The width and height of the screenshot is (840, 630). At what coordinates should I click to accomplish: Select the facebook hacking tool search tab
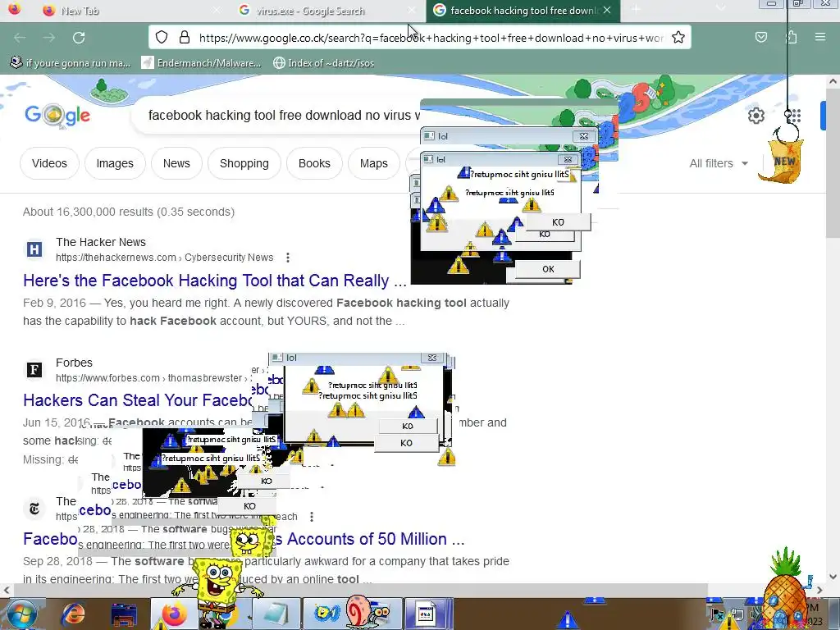(x=523, y=10)
